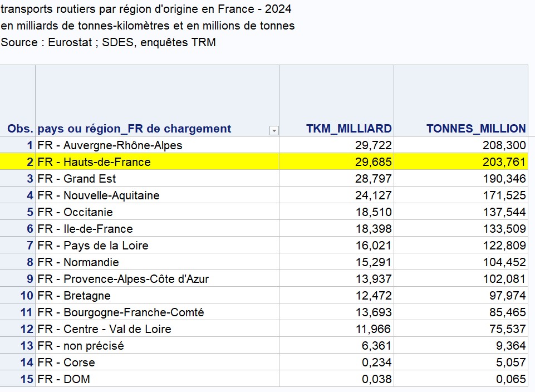The image size is (535, 392).
Task: Select the TKM value 13,693 for Bourgogne-Franche-Comté
Action: point(373,312)
